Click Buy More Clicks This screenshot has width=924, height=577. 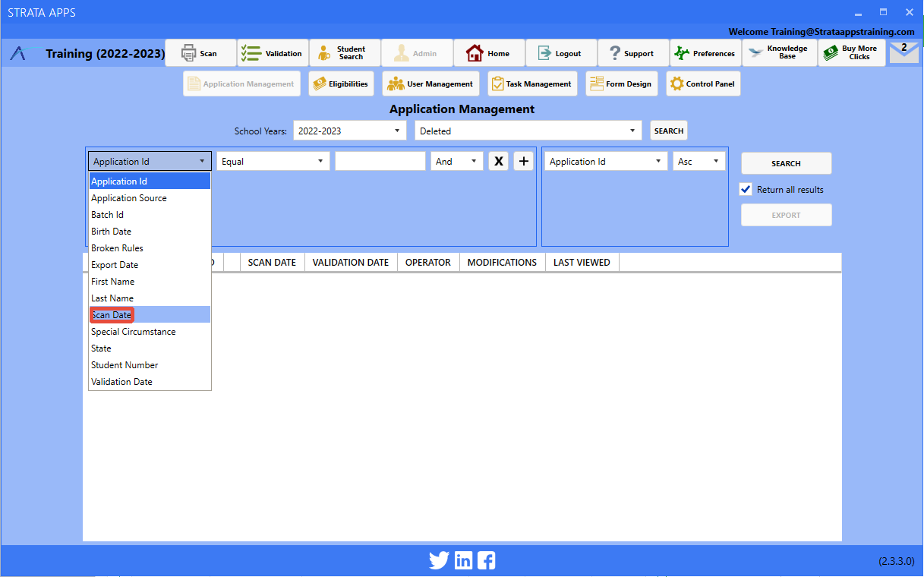point(851,53)
